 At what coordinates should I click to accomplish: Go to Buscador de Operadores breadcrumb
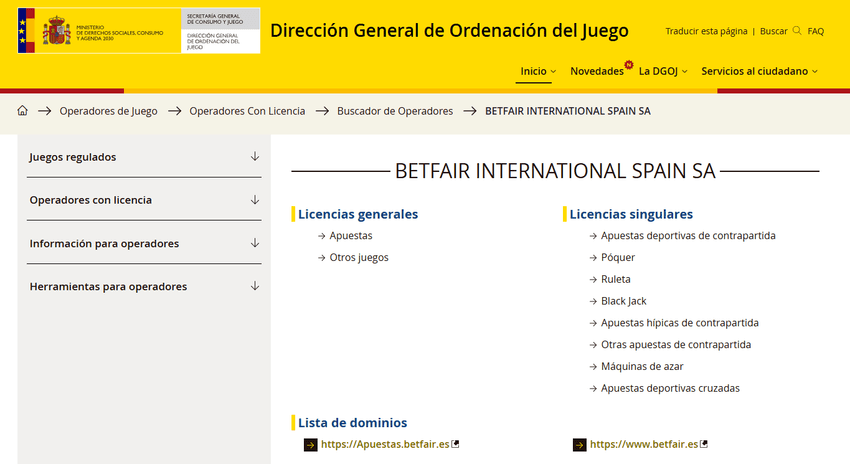(395, 111)
